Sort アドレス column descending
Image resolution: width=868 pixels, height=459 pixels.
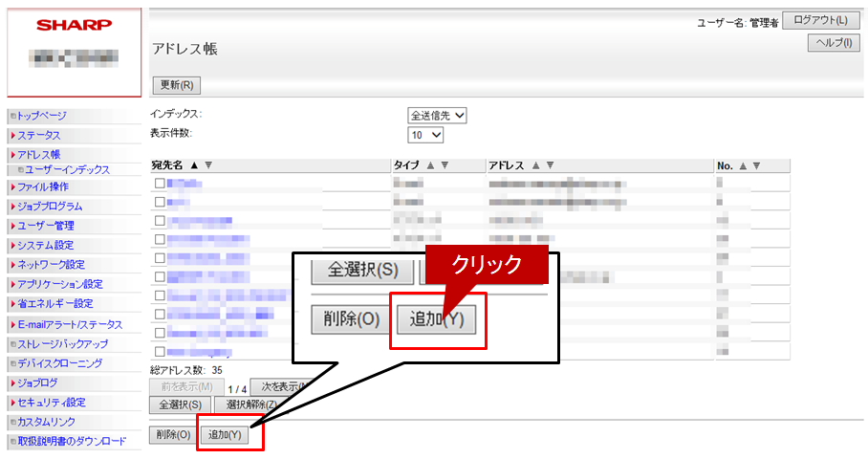pyautogui.click(x=550, y=164)
